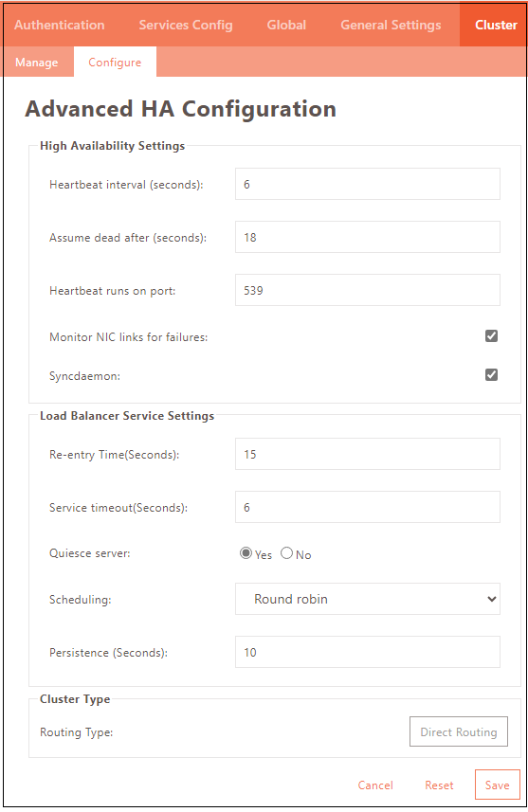Screen dimensions: 528x812
Task: Open the Global tab
Action: (286, 25)
